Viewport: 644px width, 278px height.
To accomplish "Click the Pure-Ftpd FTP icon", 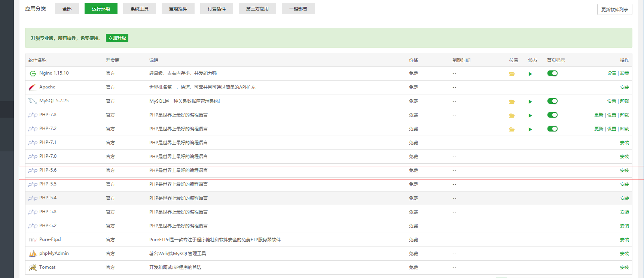I will coord(33,240).
